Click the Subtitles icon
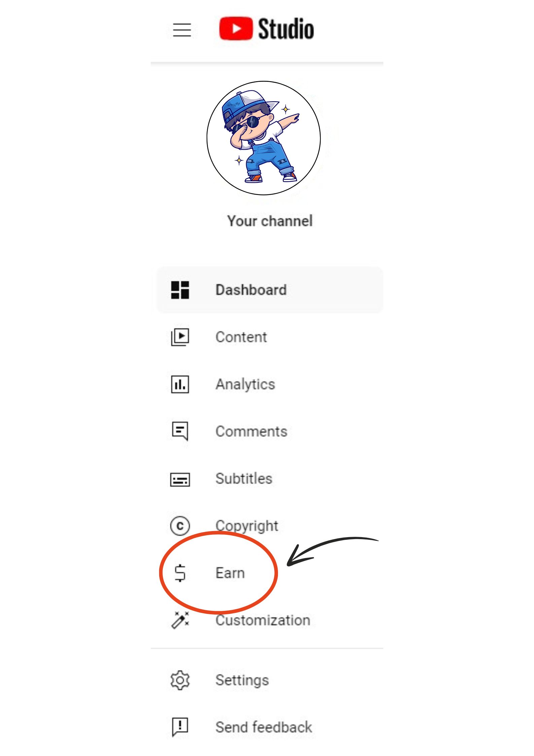The width and height of the screenshot is (534, 756). (180, 479)
